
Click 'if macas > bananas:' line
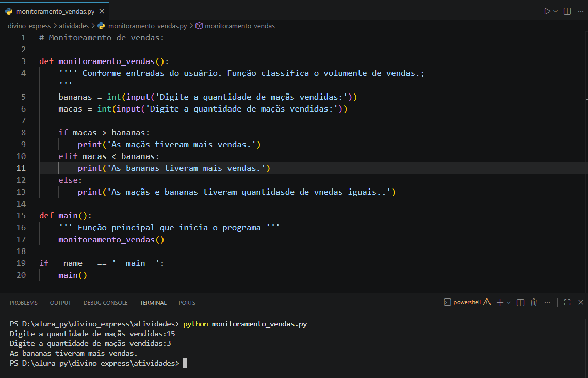coord(104,133)
